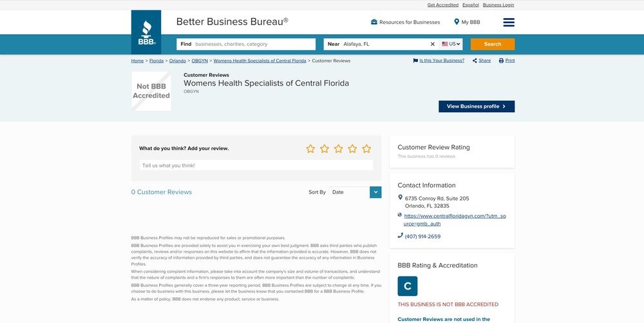Screen dimensions: 644x323
Task: Focus the 'Tell us what you think' box
Action: point(256,166)
